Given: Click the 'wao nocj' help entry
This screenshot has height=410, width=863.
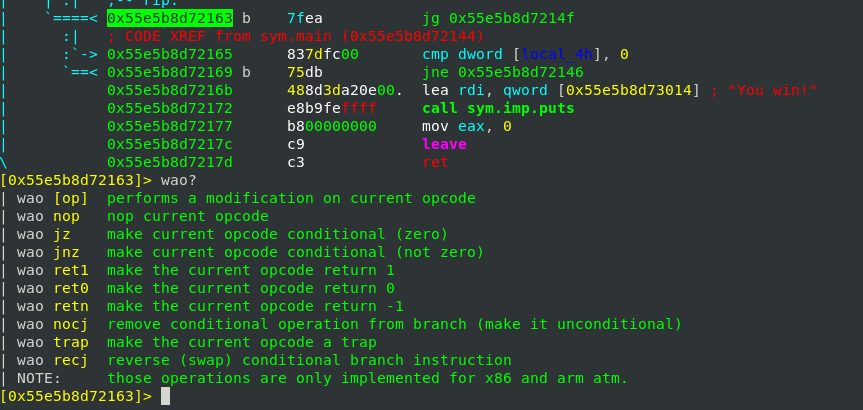Looking at the screenshot, I should [x=50, y=324].
